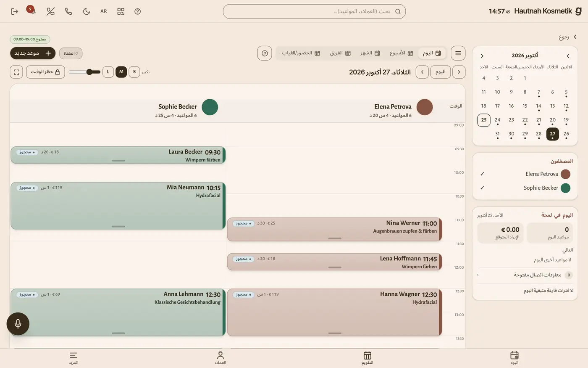The image size is (588, 368).
Task: Open العملاء in the bottom navigation bar
Action: [x=220, y=358]
